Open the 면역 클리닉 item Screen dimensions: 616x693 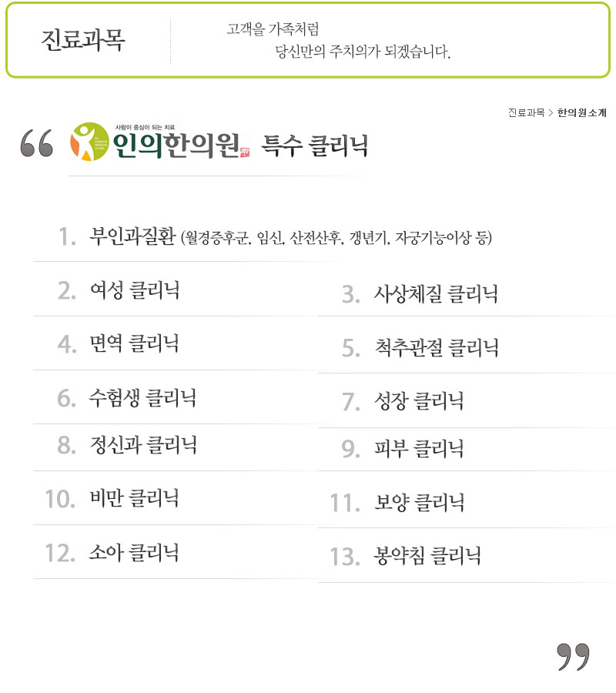[134, 344]
